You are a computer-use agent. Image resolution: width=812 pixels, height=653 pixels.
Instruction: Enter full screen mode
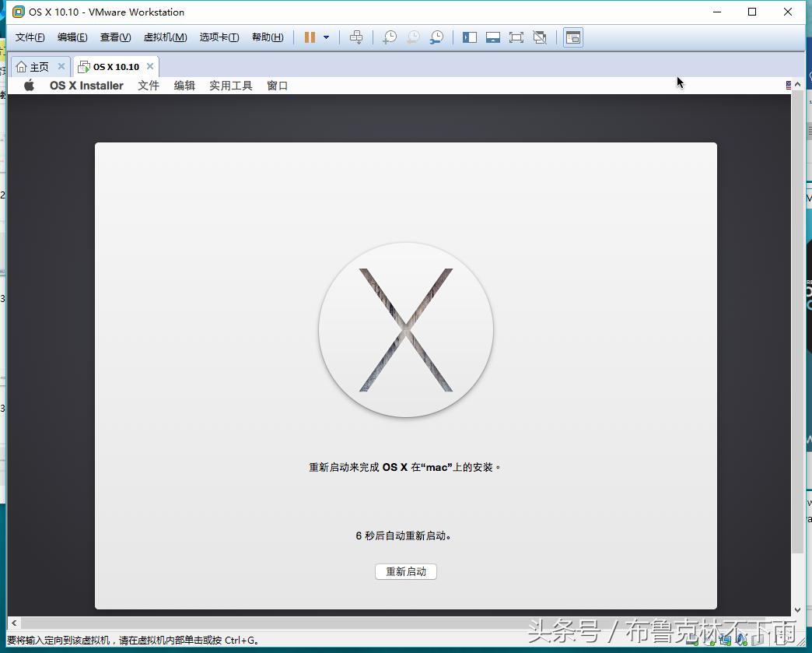pyautogui.click(x=516, y=37)
